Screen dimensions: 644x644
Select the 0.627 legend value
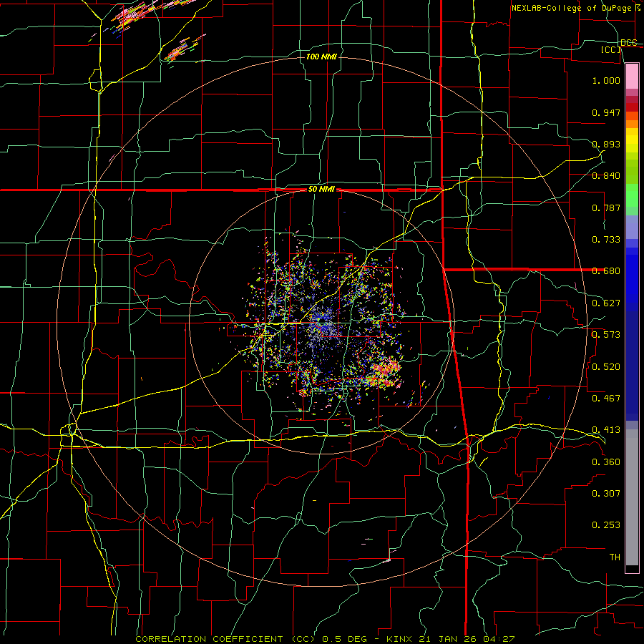606,303
